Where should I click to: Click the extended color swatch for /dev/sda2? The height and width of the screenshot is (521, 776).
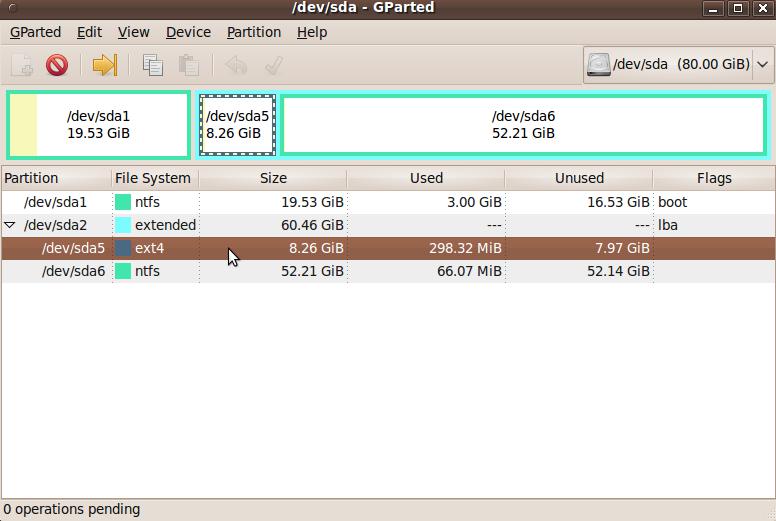click(123, 225)
